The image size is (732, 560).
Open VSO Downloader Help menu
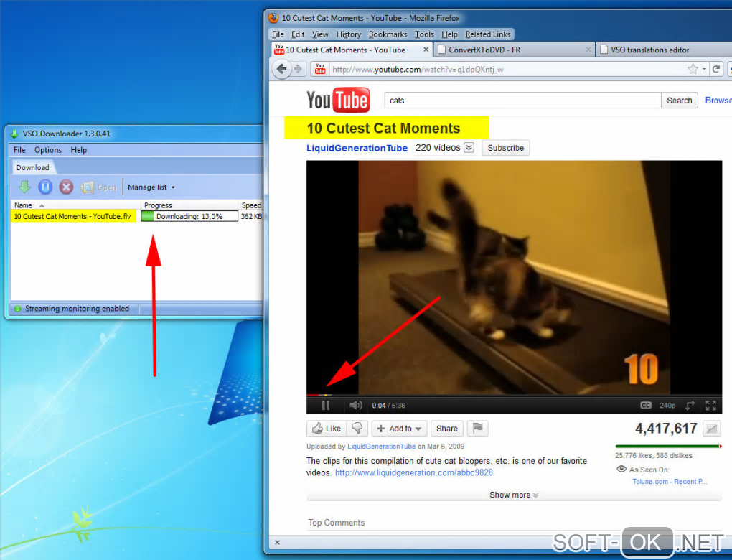tap(79, 150)
